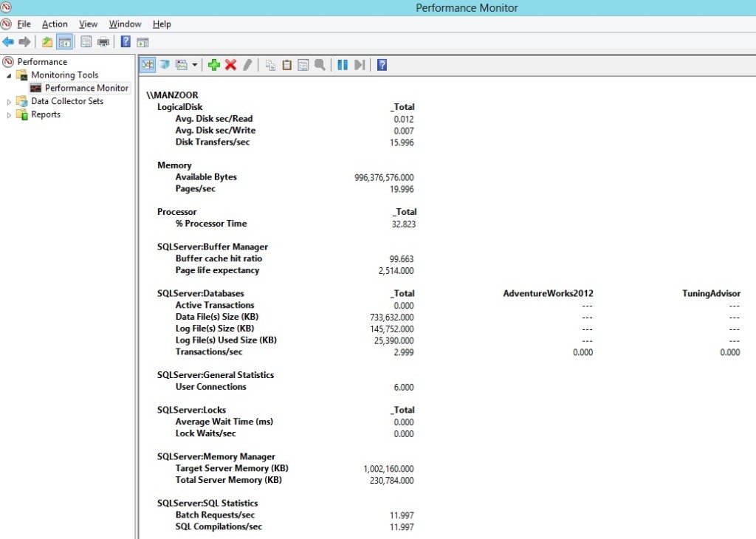The image size is (756, 539).
Task: Click the TuningAdvisor column header
Action: pyautogui.click(x=711, y=293)
